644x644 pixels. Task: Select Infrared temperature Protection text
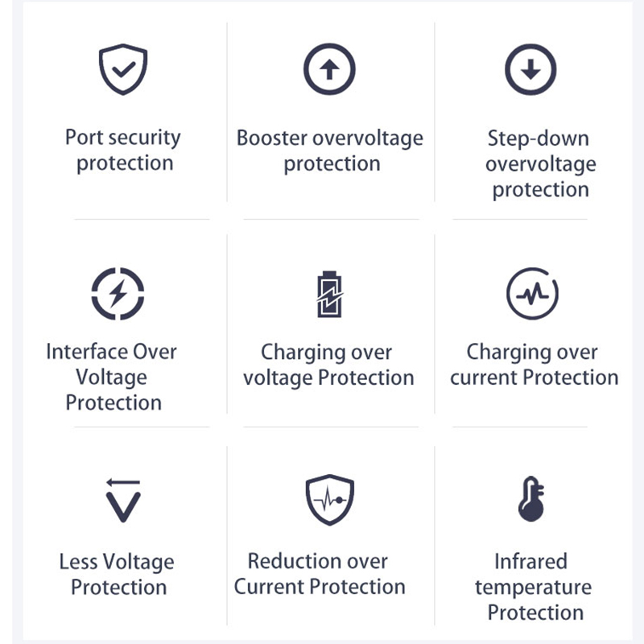pos(533,587)
